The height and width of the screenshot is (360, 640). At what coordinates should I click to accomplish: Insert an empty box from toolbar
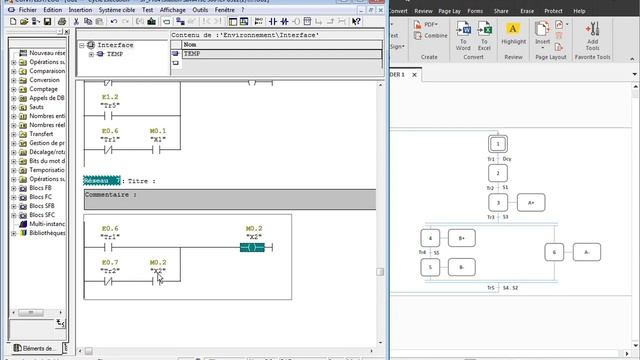307,21
